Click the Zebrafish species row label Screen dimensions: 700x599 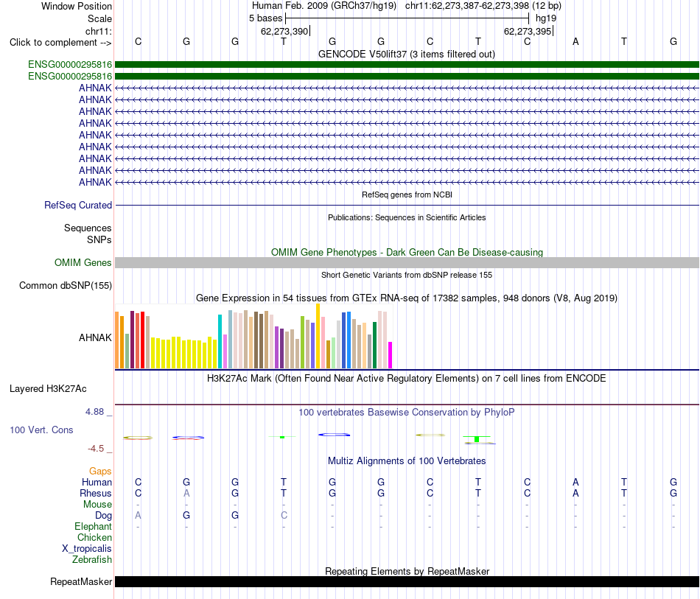[x=92, y=560]
